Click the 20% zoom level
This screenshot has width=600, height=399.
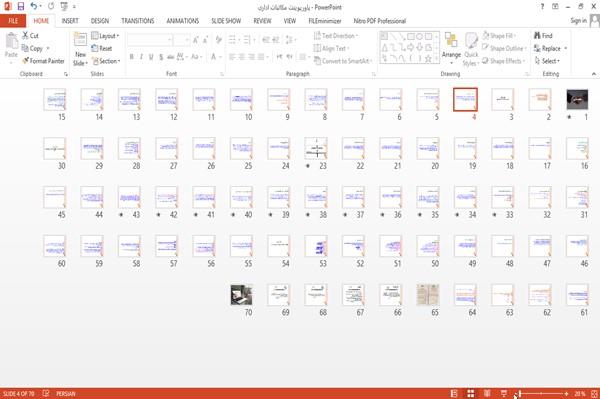pos(580,394)
